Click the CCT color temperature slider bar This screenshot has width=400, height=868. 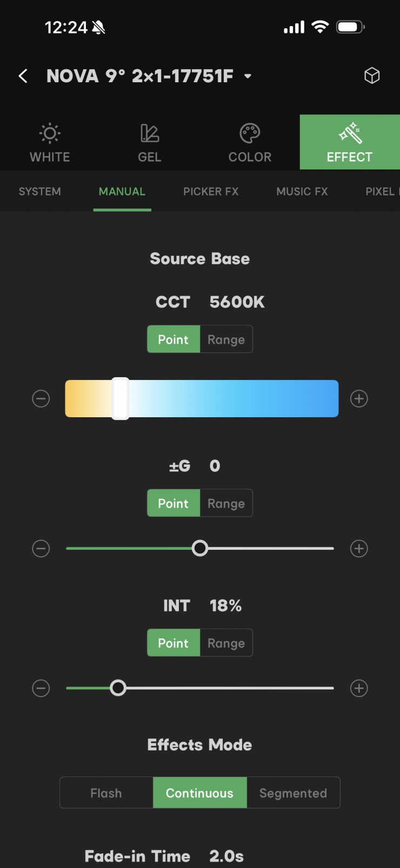[202, 399]
